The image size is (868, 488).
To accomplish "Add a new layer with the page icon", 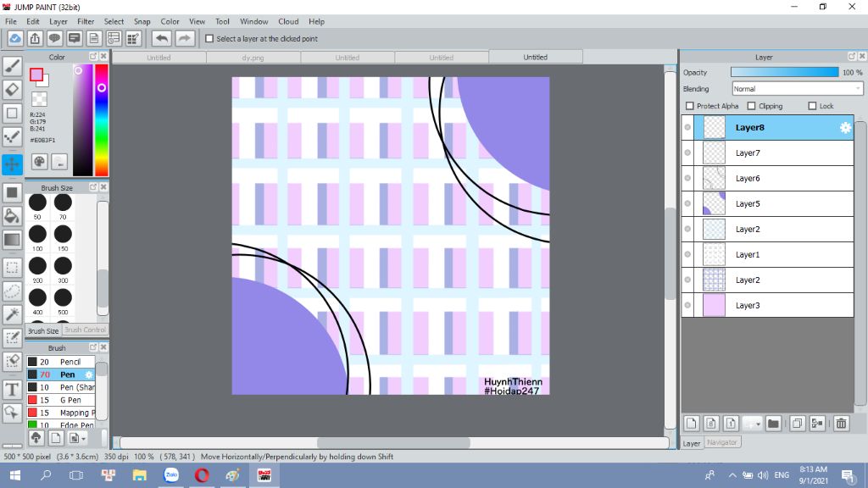I will pos(692,424).
